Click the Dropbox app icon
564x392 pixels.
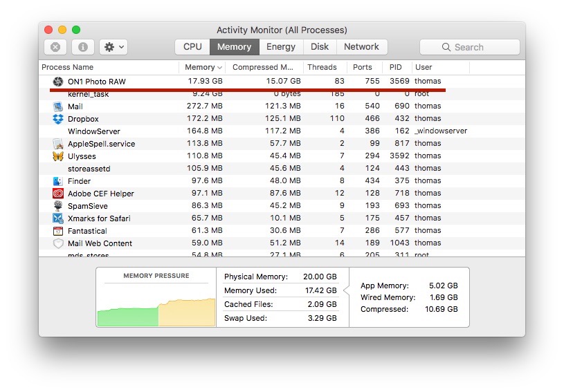pyautogui.click(x=58, y=119)
